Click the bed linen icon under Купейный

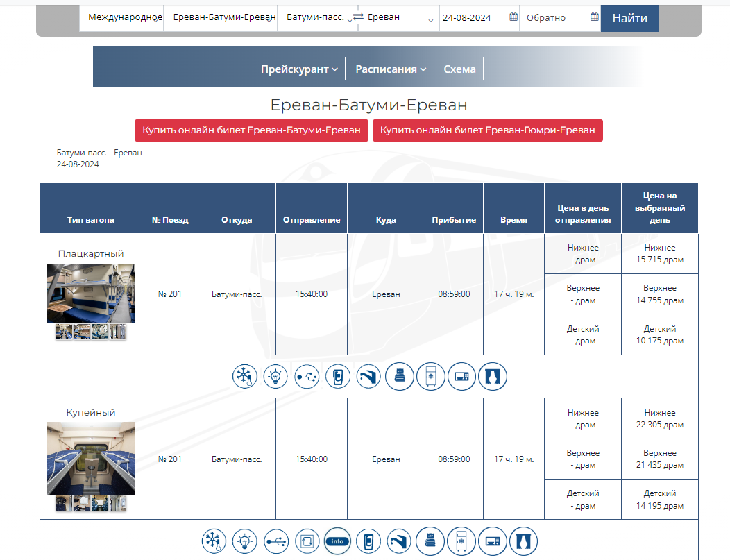[x=430, y=541]
